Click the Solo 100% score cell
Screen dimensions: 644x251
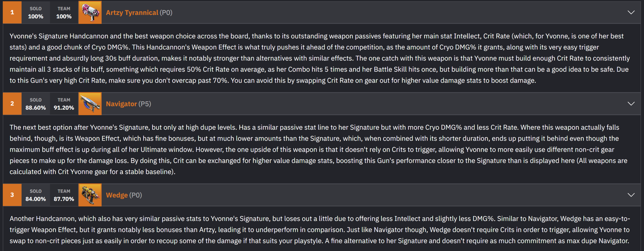(36, 13)
